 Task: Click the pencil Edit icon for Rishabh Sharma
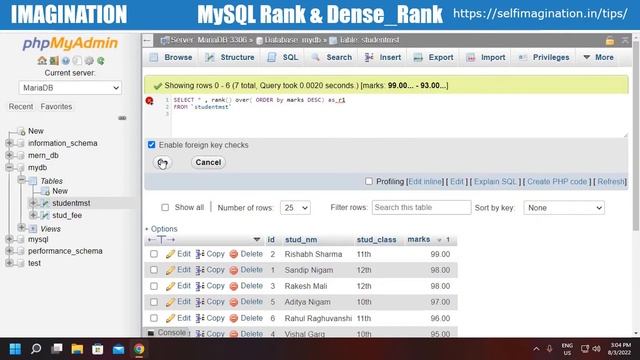(170, 254)
